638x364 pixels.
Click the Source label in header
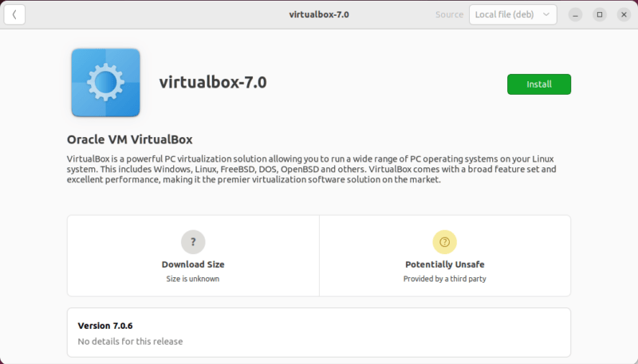click(x=449, y=14)
